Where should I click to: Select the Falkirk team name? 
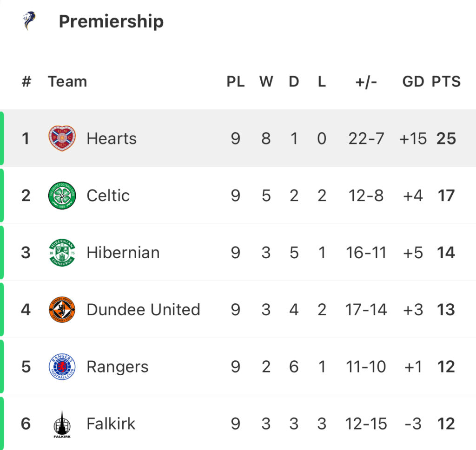click(x=111, y=424)
